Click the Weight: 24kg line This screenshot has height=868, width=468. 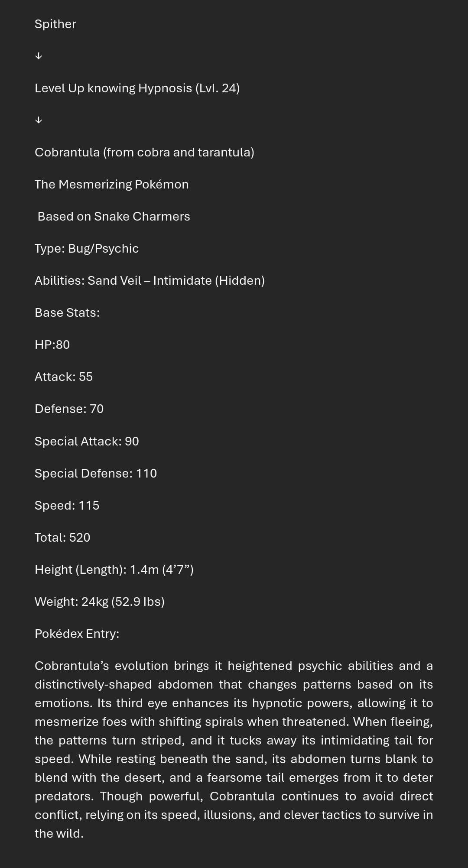(100, 602)
